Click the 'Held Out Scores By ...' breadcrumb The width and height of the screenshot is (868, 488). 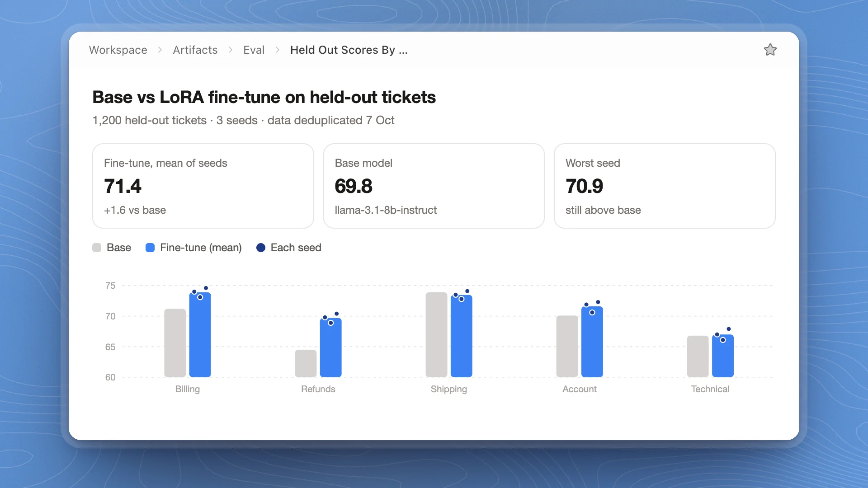point(349,50)
